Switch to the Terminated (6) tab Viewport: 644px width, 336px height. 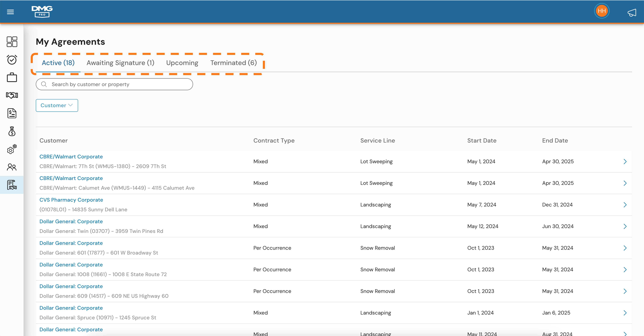coord(233,63)
